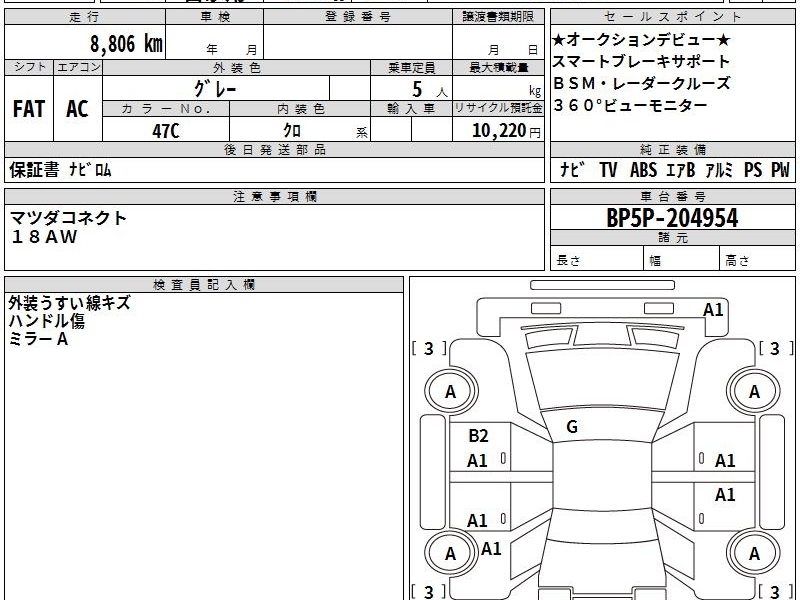Click the mileage value 8,806 km
The height and width of the screenshot is (600, 800).
click(126, 44)
